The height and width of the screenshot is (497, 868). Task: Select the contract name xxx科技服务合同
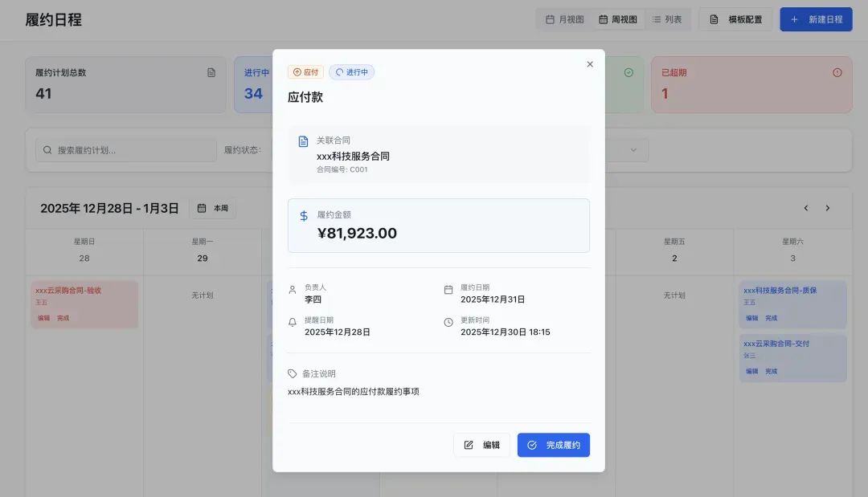click(x=353, y=157)
